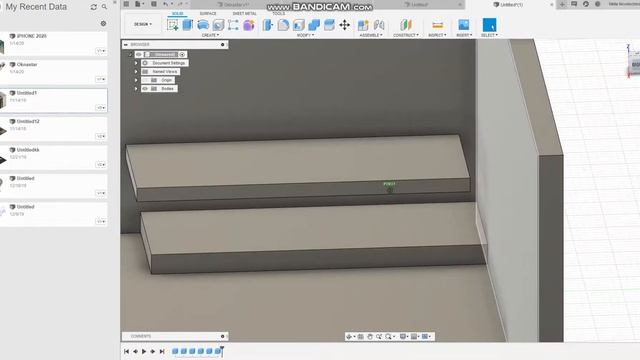The height and width of the screenshot is (360, 640).
Task: Switch to the Solid tab
Action: [178, 13]
